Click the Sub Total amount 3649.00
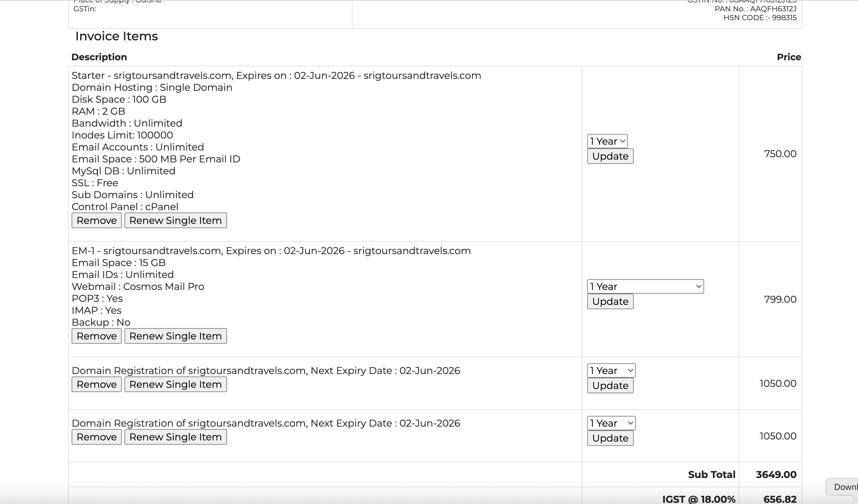 click(x=776, y=475)
